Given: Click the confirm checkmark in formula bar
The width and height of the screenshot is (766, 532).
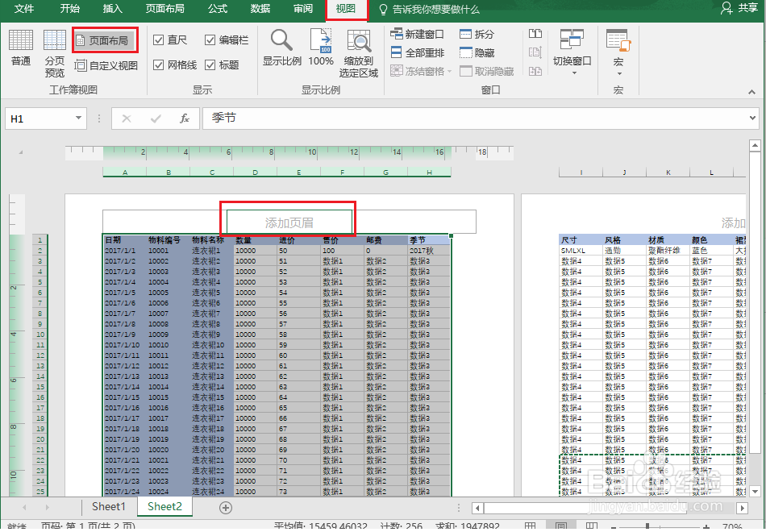Looking at the screenshot, I should (x=156, y=118).
